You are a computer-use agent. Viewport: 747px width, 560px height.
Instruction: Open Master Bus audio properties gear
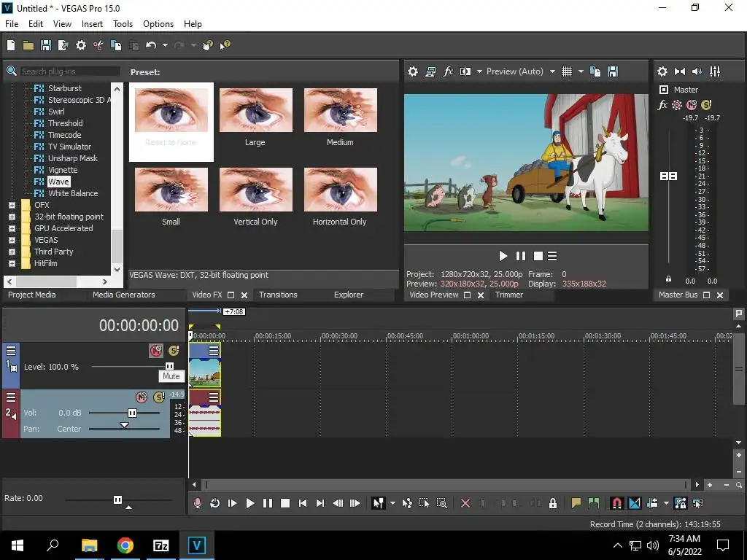click(x=662, y=71)
